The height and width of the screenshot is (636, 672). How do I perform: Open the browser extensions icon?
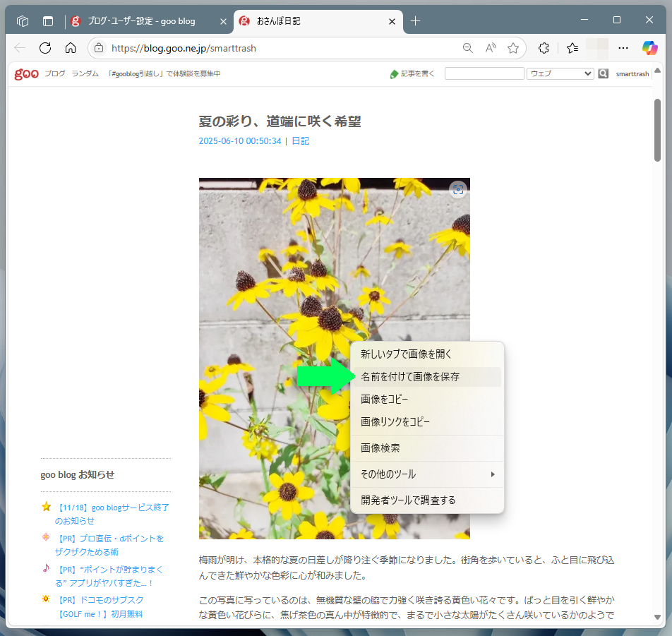coord(544,48)
